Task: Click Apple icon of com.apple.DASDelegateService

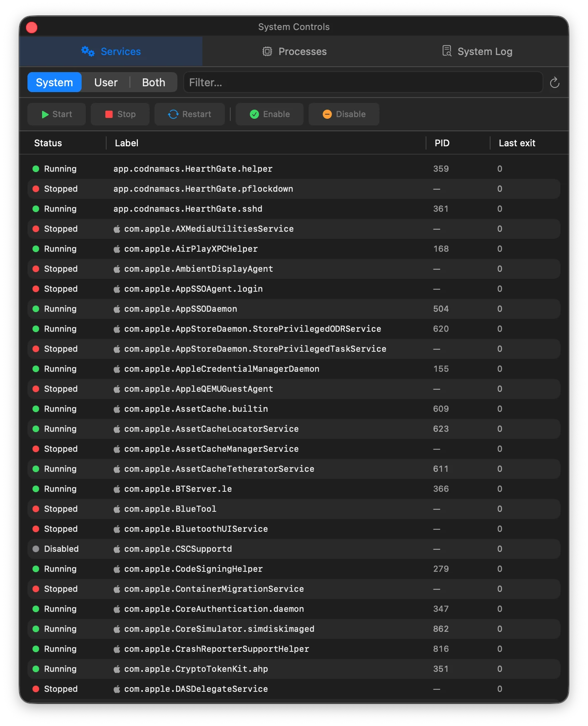Action: (x=117, y=689)
